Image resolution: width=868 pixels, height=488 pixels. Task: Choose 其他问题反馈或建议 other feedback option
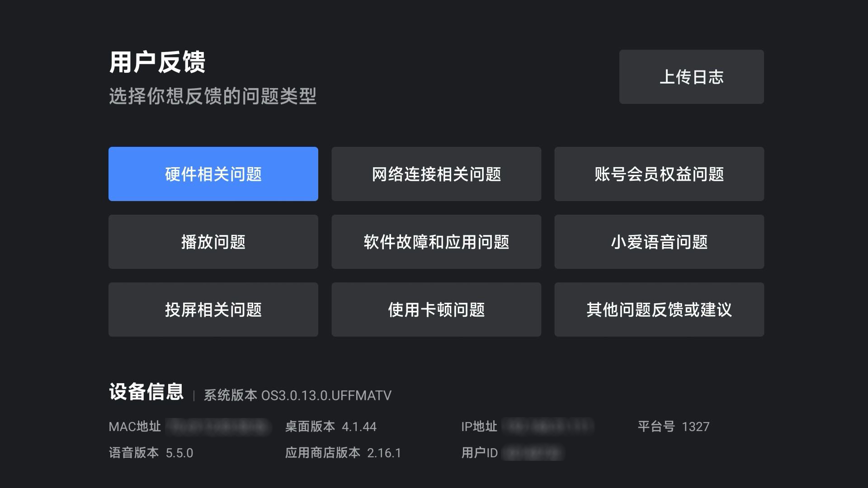point(659,310)
